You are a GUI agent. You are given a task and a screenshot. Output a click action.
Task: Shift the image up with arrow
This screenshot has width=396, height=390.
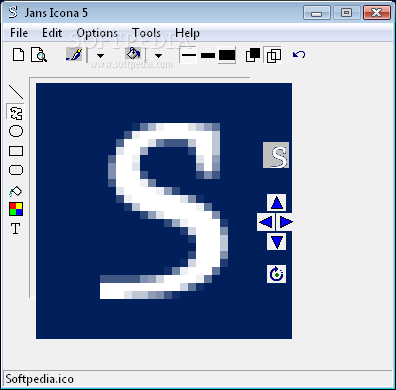click(277, 203)
